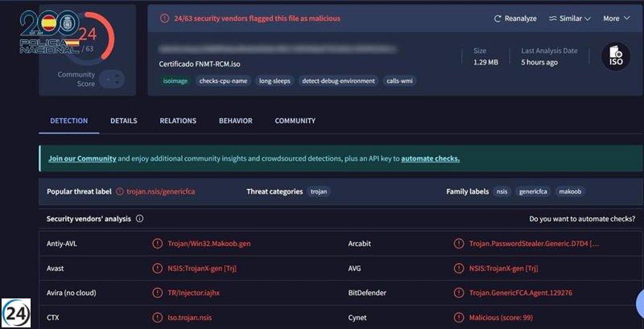This screenshot has height=329, width=644.
Task: Open the Similar dropdown menu
Action: (569, 19)
